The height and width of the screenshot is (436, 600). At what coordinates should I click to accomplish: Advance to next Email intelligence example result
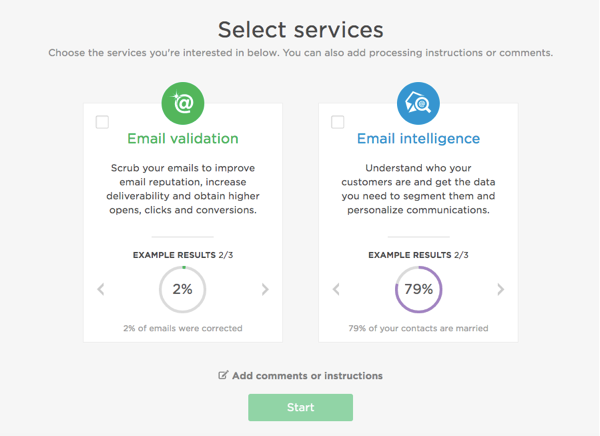click(x=500, y=290)
